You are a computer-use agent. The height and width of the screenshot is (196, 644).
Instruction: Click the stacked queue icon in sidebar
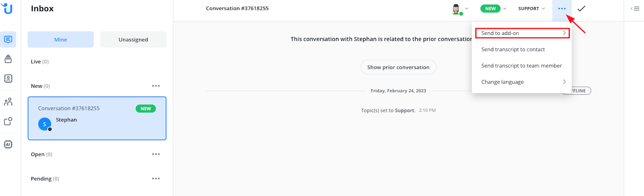tap(8, 59)
